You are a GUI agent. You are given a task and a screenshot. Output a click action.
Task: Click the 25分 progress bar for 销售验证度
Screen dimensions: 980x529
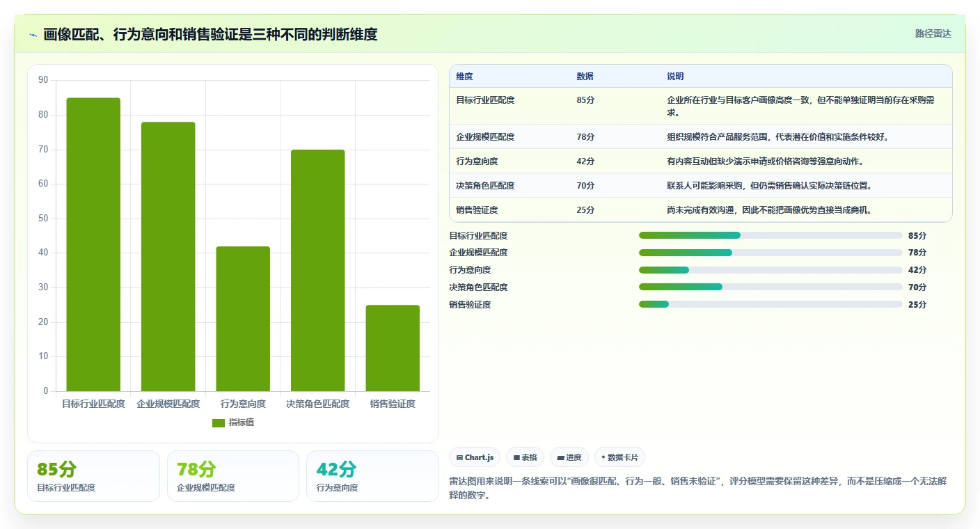[770, 304]
